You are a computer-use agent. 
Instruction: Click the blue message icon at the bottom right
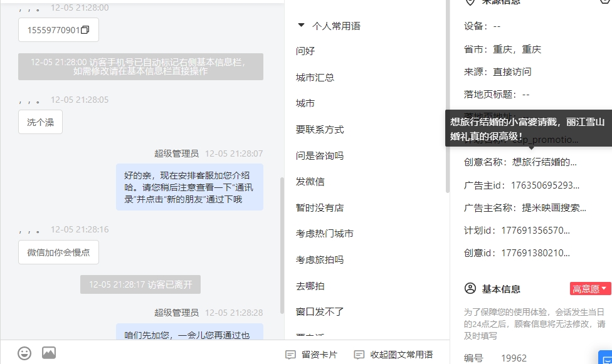(x=606, y=358)
